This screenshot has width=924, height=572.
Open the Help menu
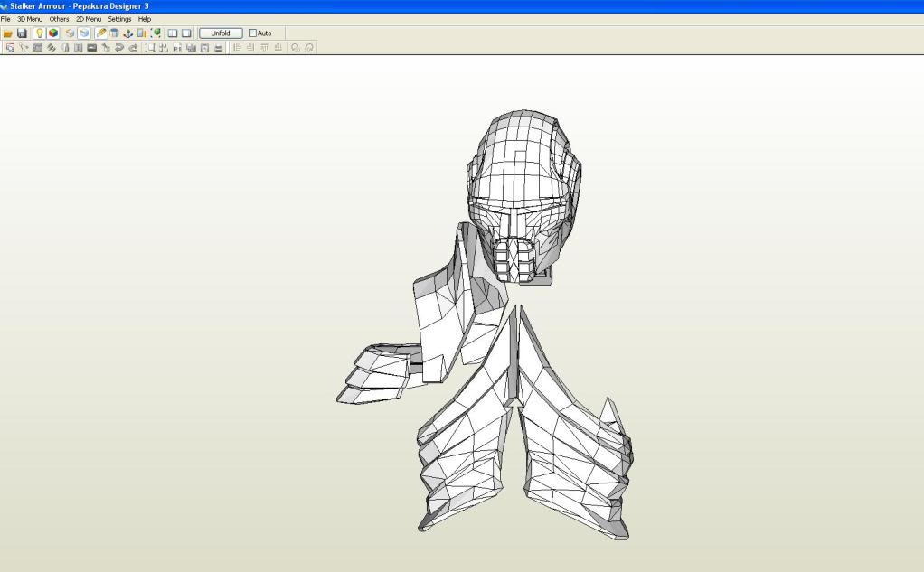(x=145, y=19)
